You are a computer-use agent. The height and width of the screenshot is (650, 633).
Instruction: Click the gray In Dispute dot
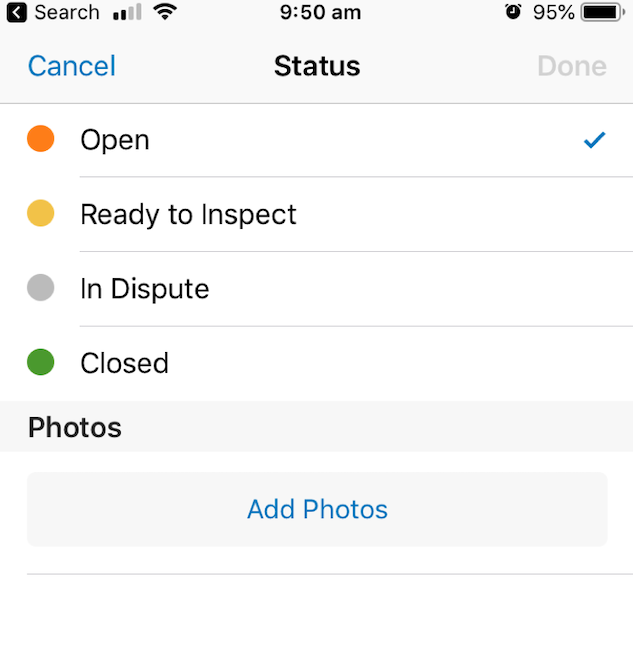pyautogui.click(x=41, y=287)
